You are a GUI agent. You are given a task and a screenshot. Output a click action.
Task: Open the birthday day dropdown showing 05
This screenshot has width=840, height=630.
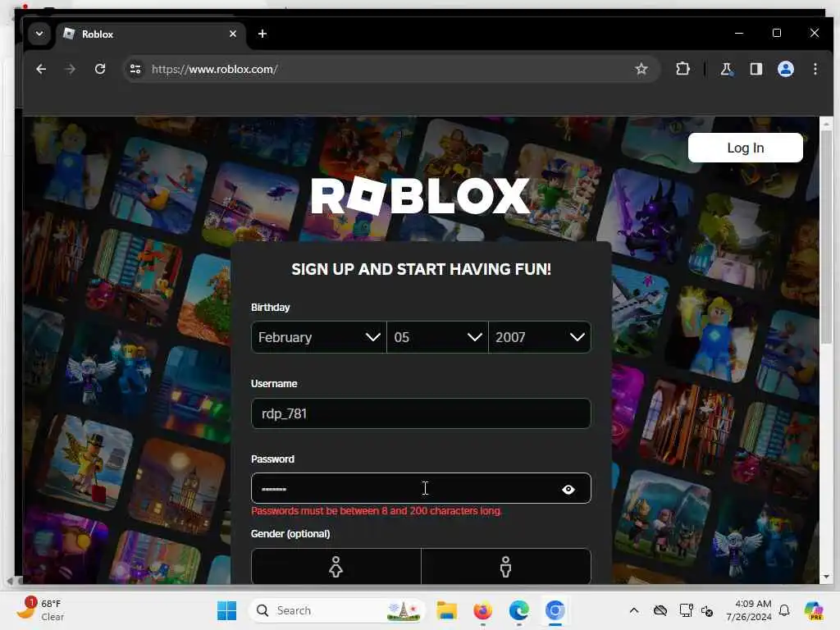click(438, 337)
